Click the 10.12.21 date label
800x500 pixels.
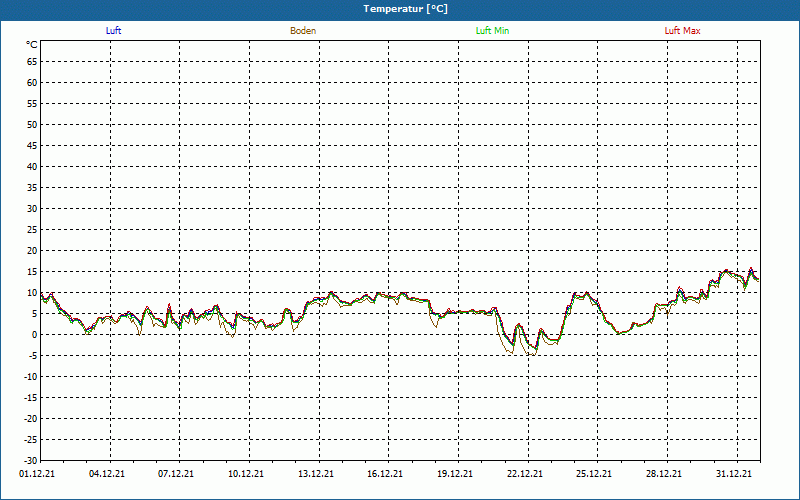246,473
